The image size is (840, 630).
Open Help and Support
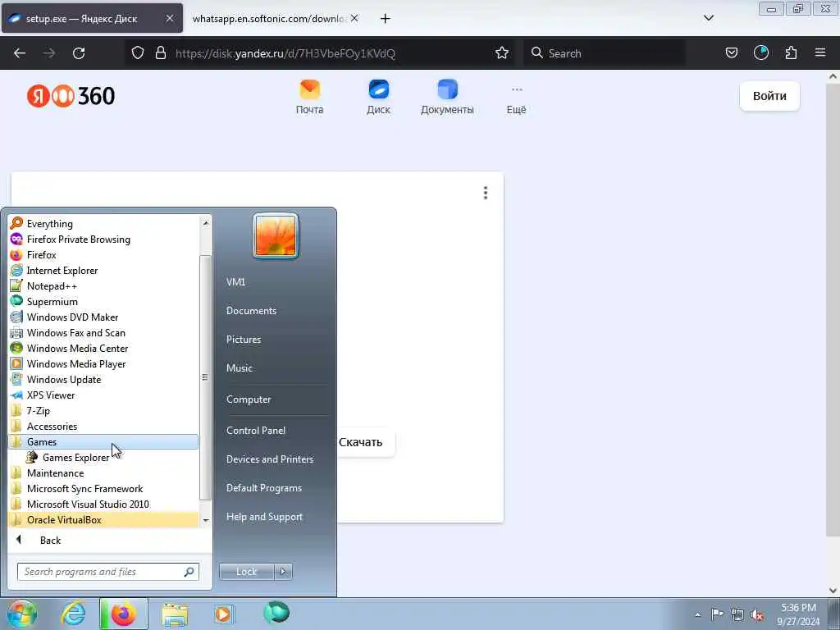click(264, 517)
